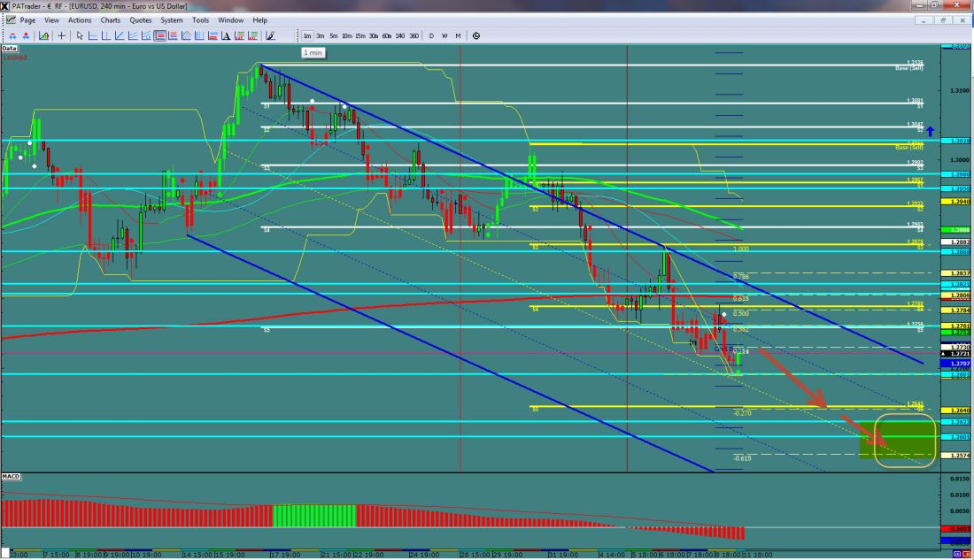Image resolution: width=974 pixels, height=560 pixels.
Task: Switch to 240 minute timeframe
Action: tap(400, 36)
